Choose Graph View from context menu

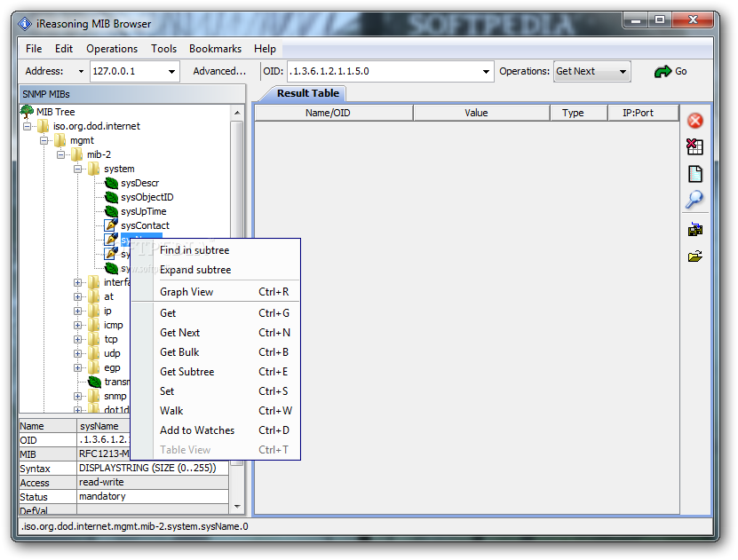[215, 292]
